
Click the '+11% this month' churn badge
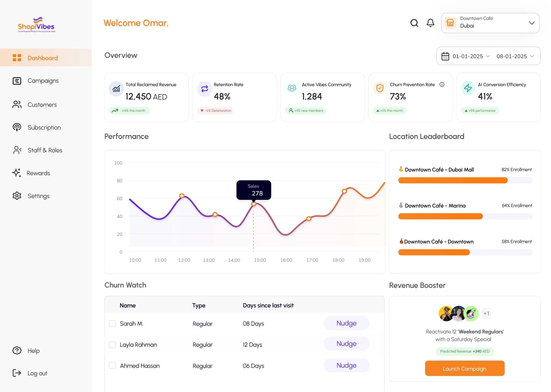389,111
